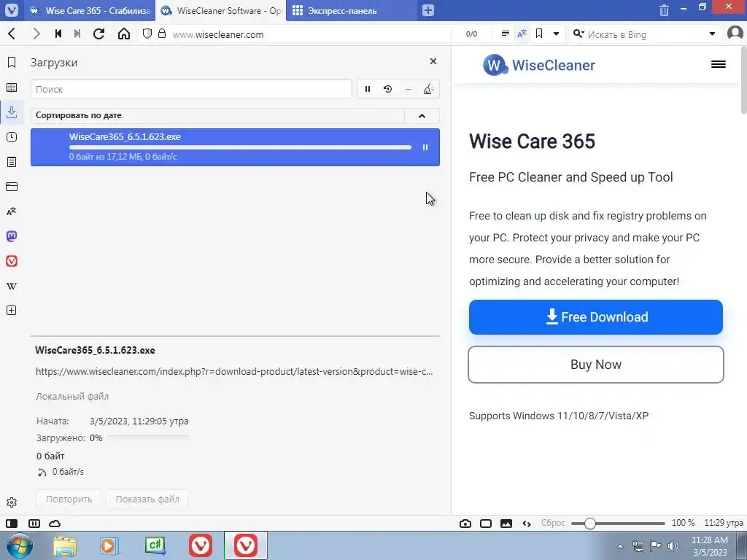Open Window panel in sidebar
747x560 pixels.
coord(12,187)
